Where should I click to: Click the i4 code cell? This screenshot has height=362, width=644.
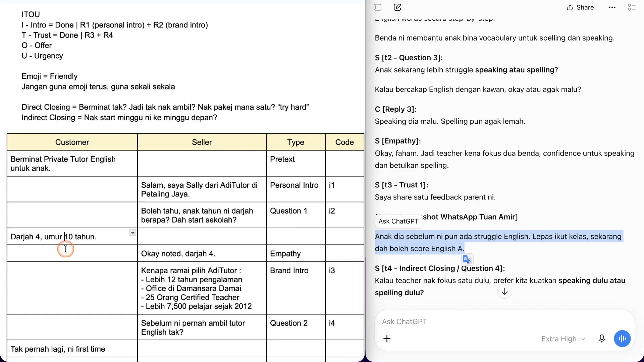click(x=344, y=327)
